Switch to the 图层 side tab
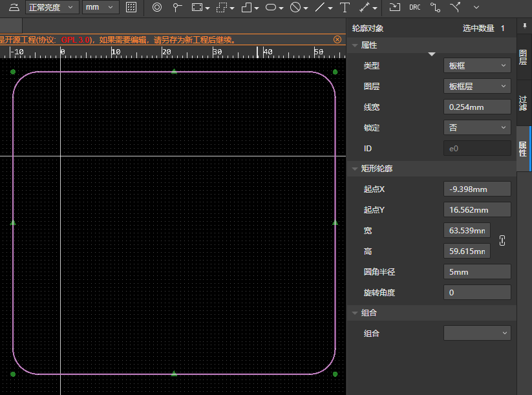532x395 pixels. [523, 57]
